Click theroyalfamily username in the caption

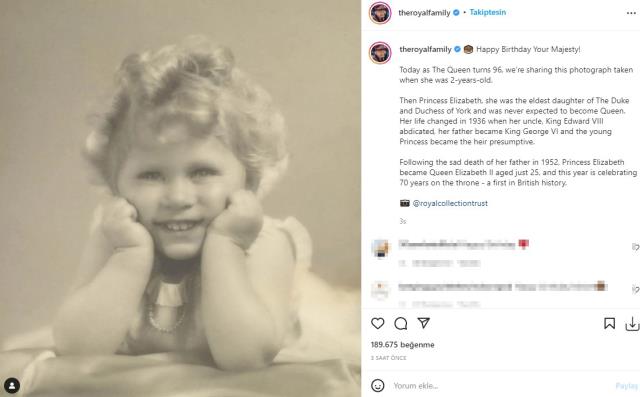(425, 49)
